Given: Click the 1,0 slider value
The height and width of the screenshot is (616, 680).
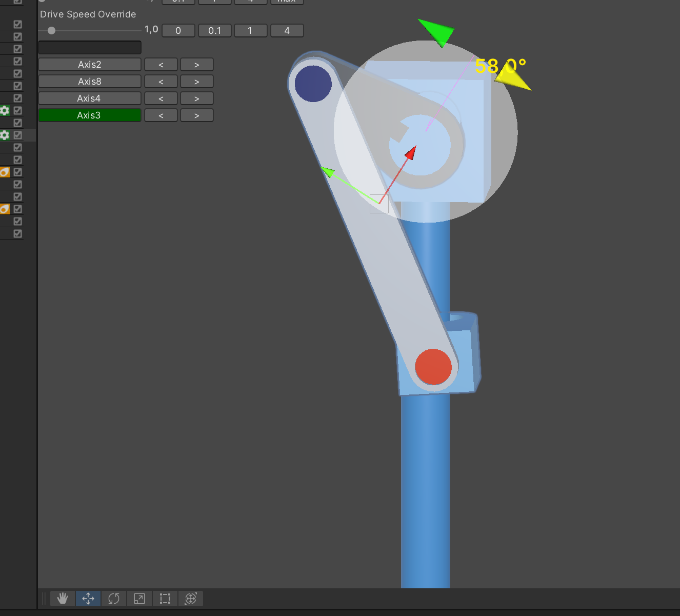Looking at the screenshot, I should coord(151,29).
